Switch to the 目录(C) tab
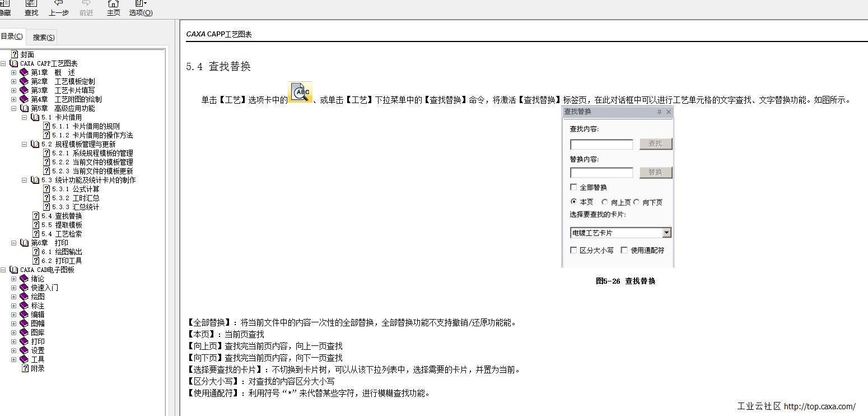 coord(12,36)
